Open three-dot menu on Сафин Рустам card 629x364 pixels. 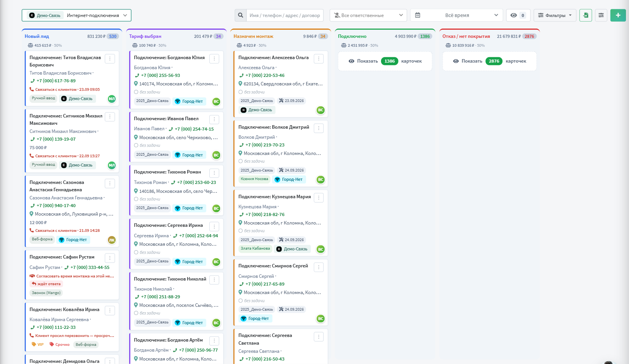point(110,258)
